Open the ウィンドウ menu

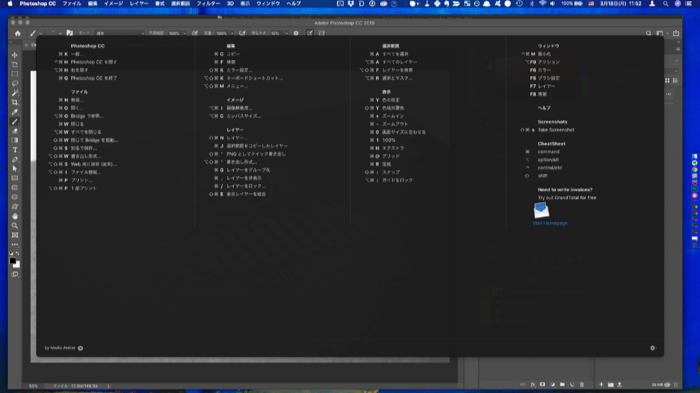click(x=268, y=4)
